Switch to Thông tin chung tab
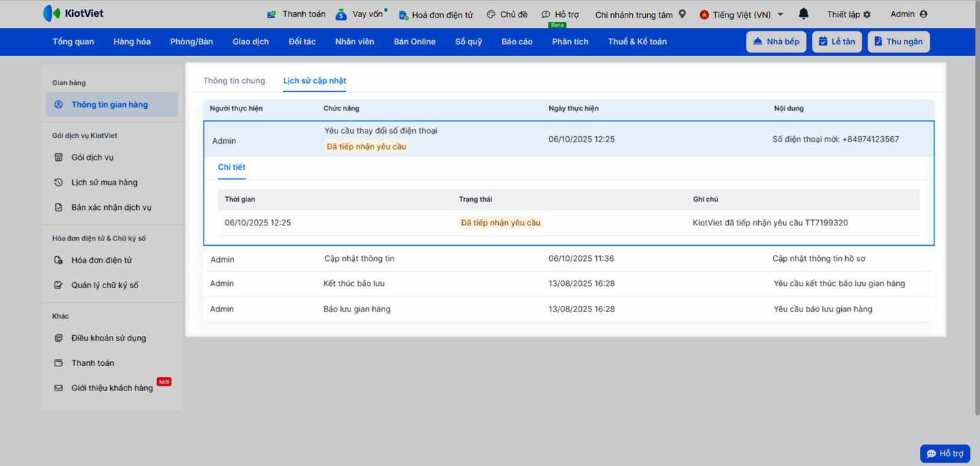Image resolution: width=980 pixels, height=466 pixels. 234,80
